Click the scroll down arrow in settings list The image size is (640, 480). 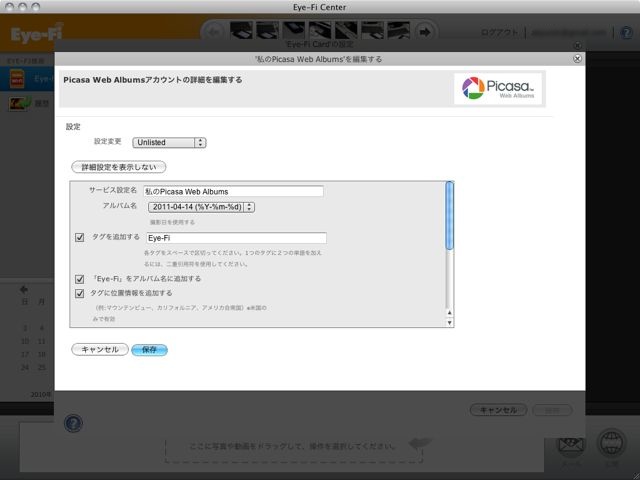(449, 322)
